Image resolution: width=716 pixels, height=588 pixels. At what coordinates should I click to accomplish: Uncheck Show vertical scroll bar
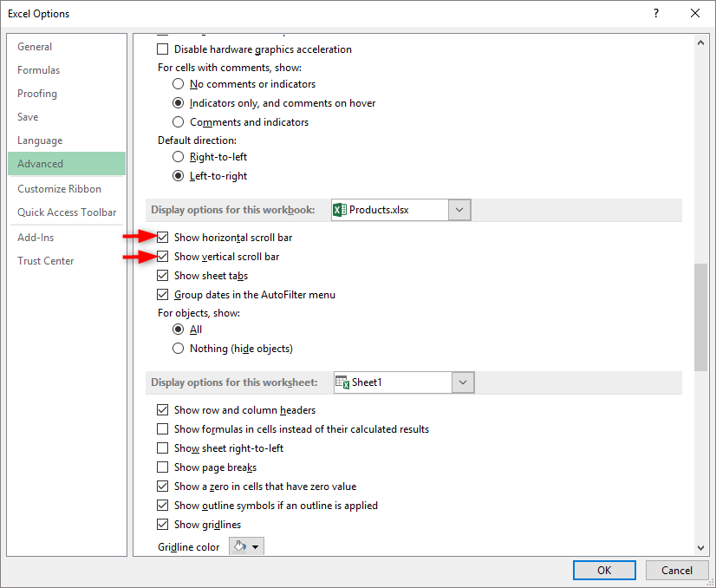pos(163,257)
